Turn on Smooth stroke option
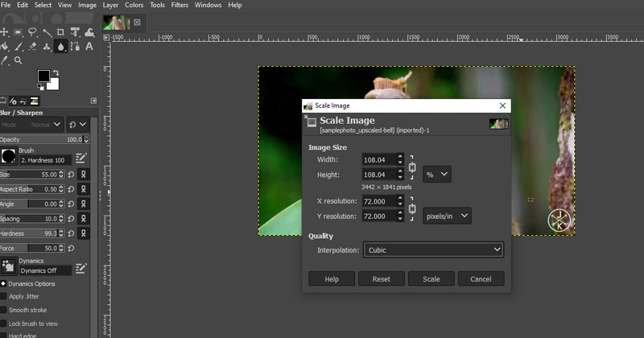 tap(3, 310)
